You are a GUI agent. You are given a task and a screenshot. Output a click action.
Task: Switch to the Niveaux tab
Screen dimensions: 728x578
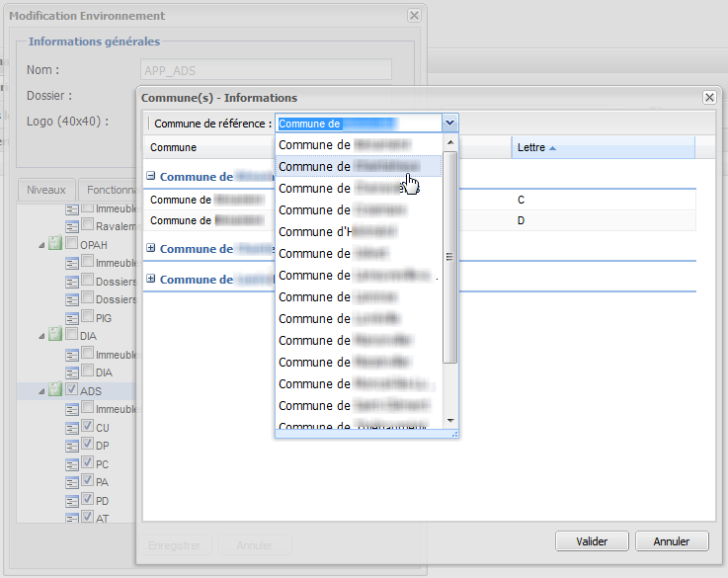click(x=46, y=190)
